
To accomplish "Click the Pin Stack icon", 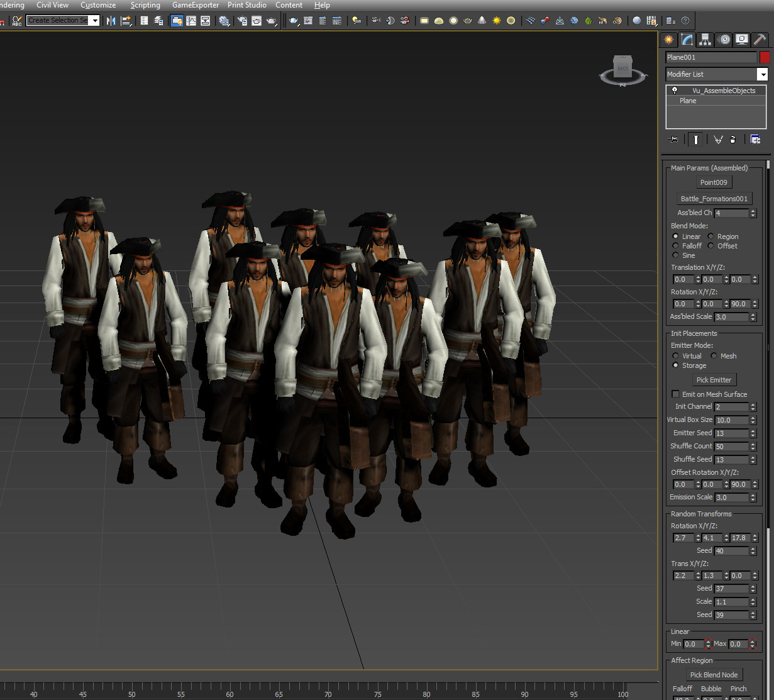I will [x=674, y=140].
